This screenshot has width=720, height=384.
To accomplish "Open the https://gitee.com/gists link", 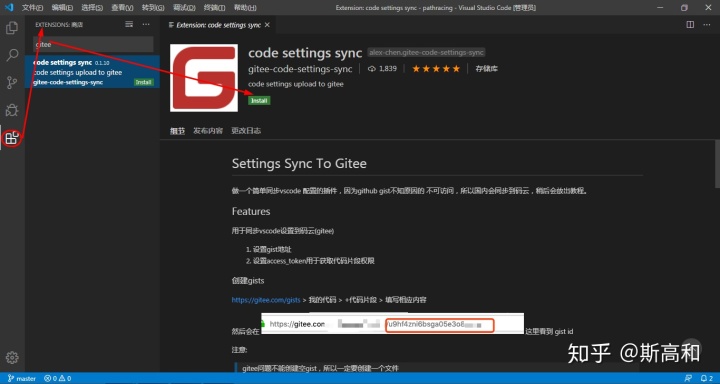I will (x=266, y=300).
